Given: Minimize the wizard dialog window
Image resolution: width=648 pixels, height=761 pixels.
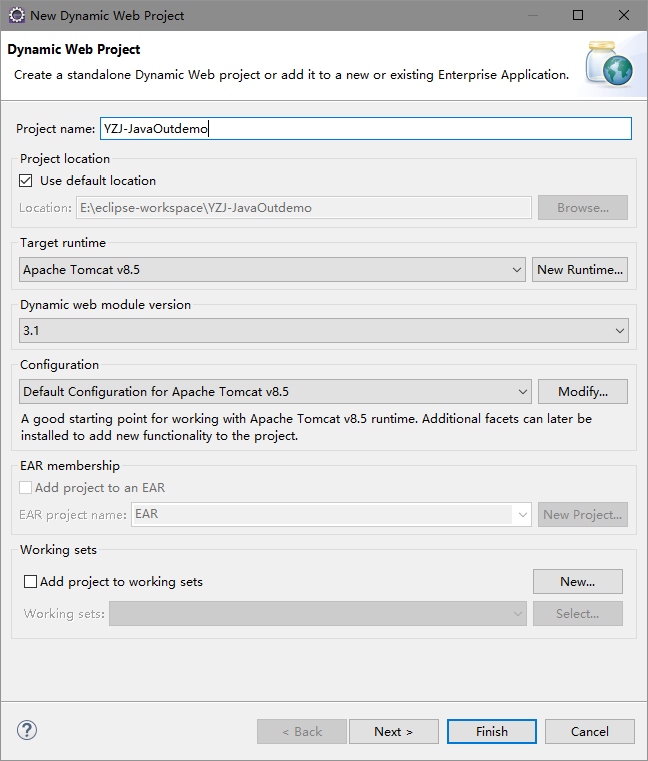Looking at the screenshot, I should click(532, 15).
